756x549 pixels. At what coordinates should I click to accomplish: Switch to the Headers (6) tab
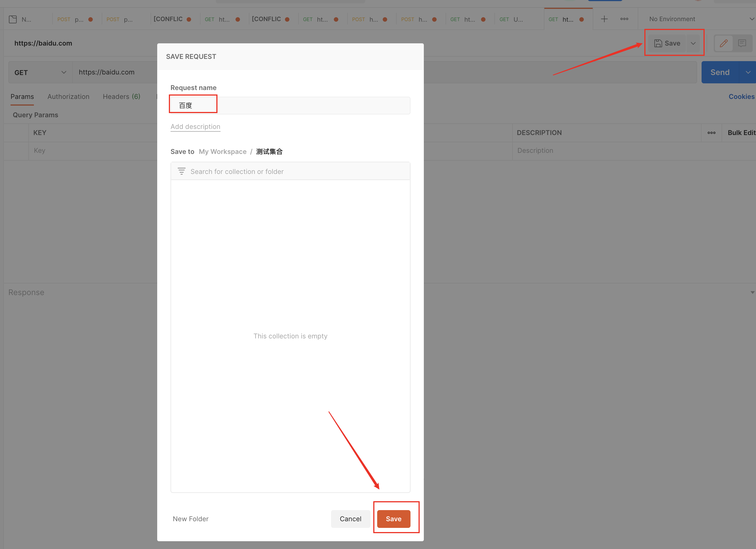coord(121,97)
